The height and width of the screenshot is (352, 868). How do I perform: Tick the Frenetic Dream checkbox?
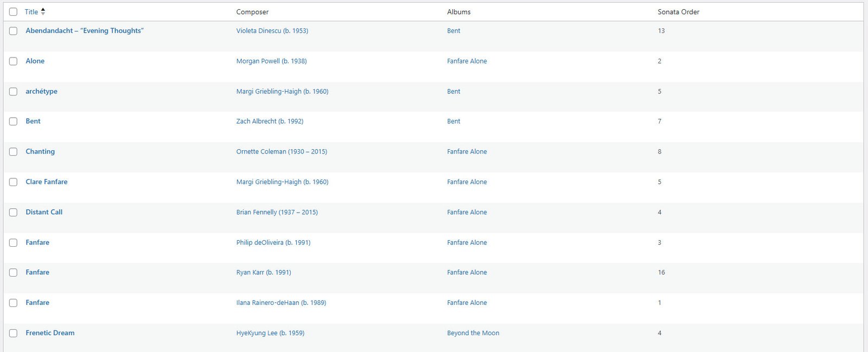point(13,334)
